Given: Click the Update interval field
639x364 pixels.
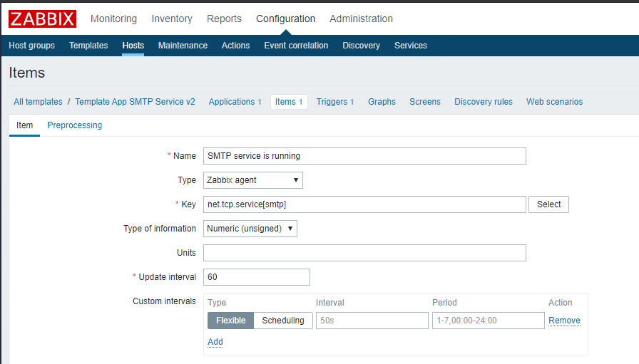Looking at the screenshot, I should click(257, 277).
